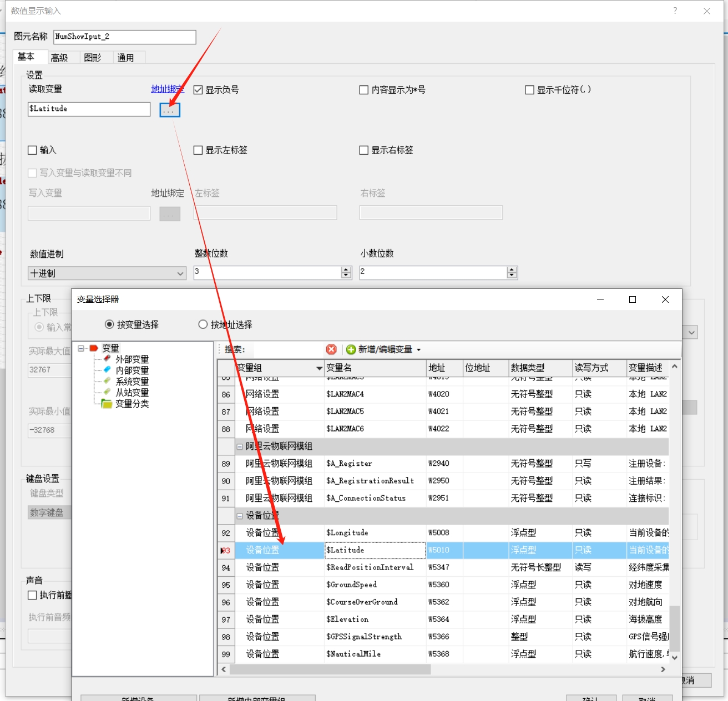Close the 变量选择器 dialog
Screen dimensions: 728x701
[665, 299]
